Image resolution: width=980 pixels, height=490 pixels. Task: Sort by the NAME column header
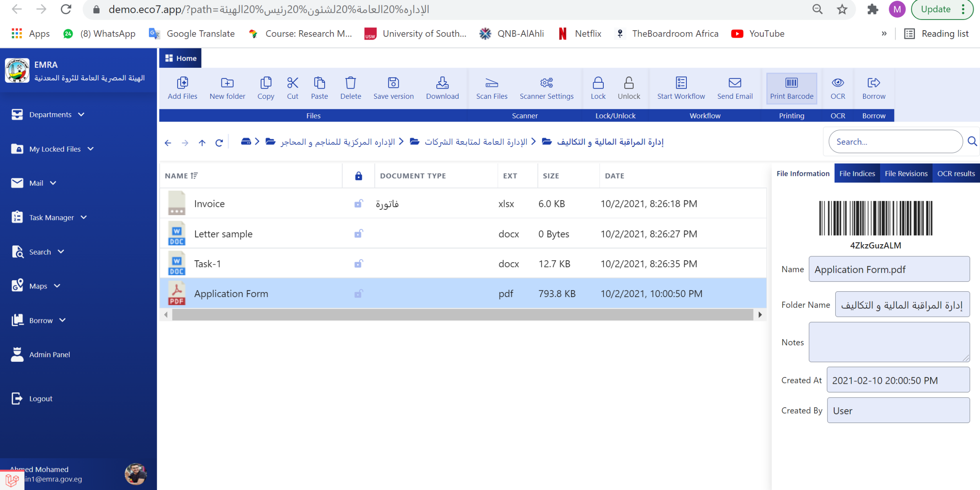tap(181, 176)
